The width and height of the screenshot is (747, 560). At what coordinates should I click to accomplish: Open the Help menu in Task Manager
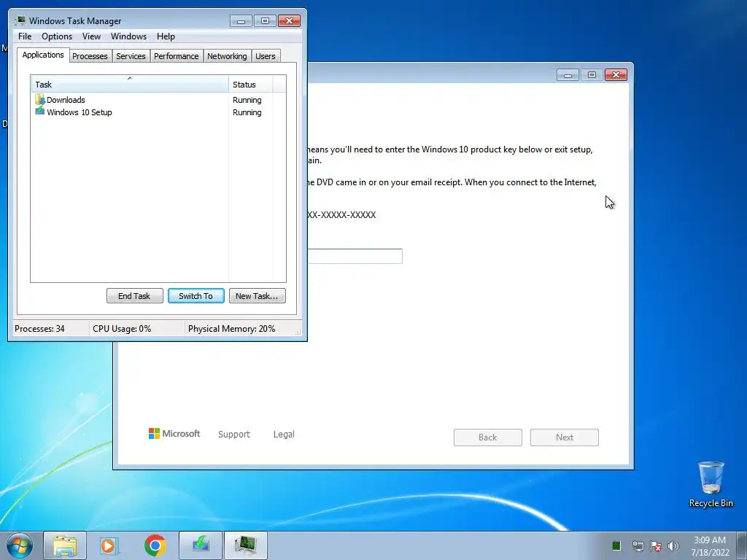[x=166, y=36]
